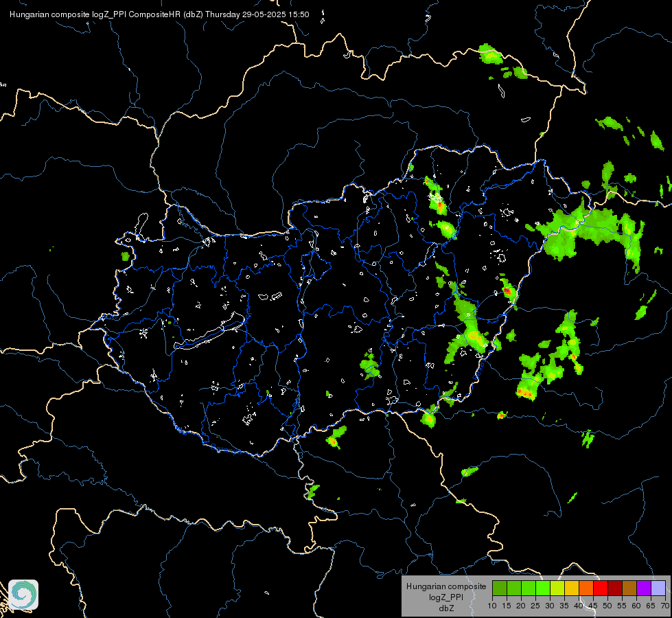This screenshot has width=672, height=618.
Task: Select the 30-35 dBZ yellow-green swatch
Action: (x=557, y=588)
